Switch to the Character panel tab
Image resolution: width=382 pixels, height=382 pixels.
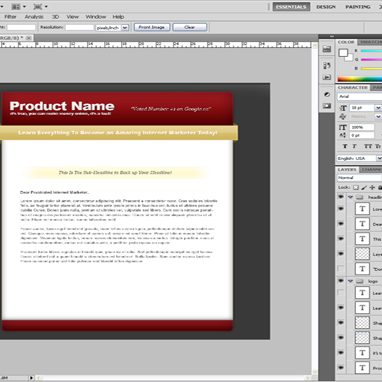[x=352, y=88]
